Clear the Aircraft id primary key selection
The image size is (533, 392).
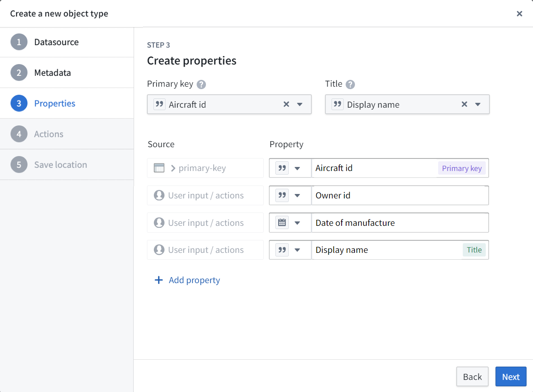(x=286, y=104)
